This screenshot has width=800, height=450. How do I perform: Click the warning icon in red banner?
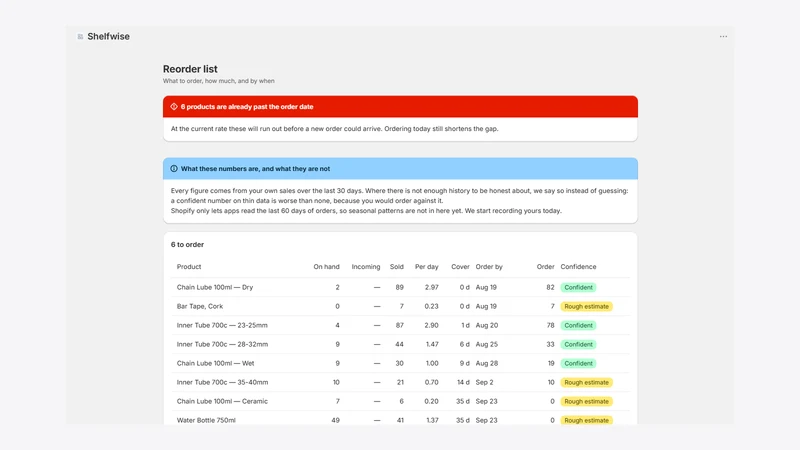click(x=174, y=107)
